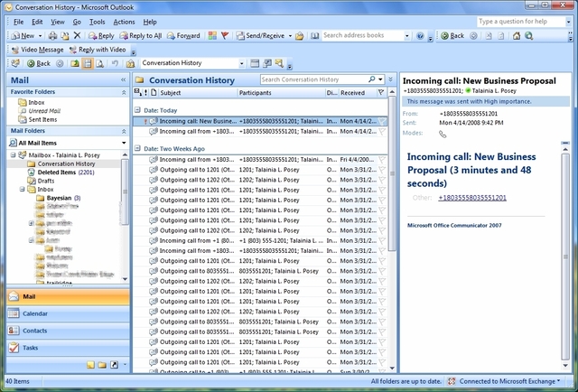Switch to Tasks pane
578x392 pixels.
[x=69, y=348]
